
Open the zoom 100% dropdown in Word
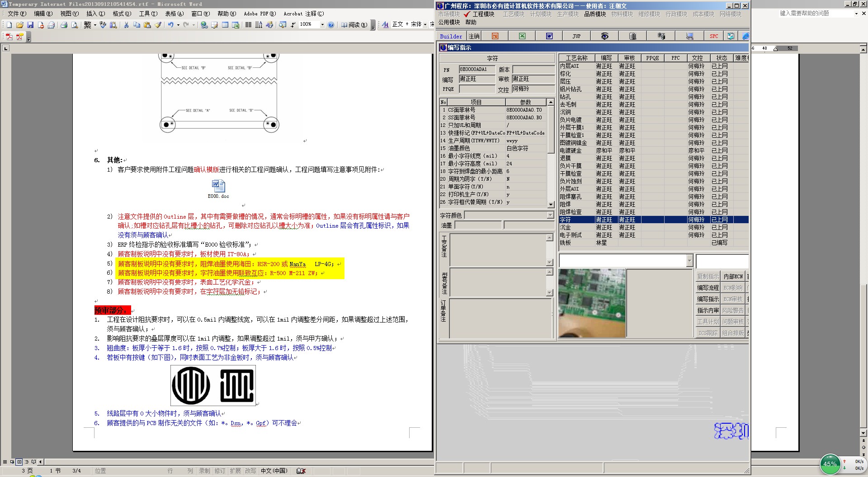point(322,25)
